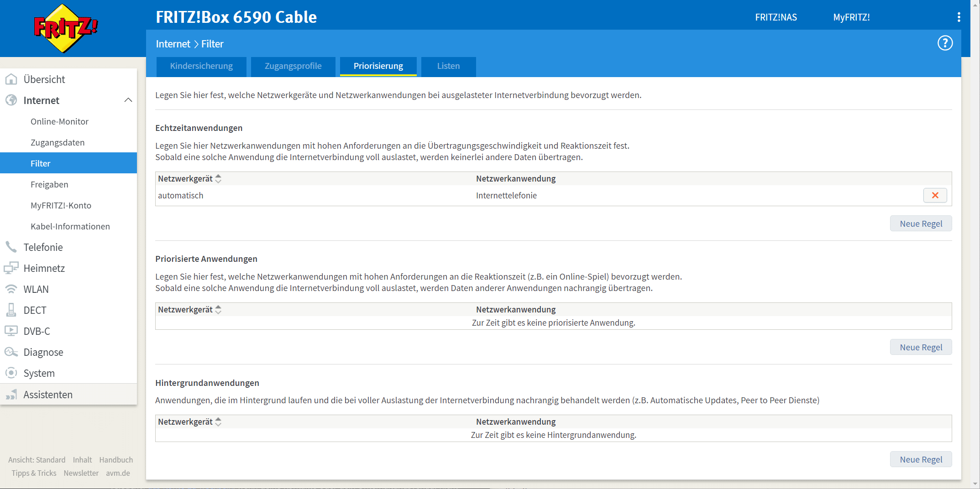Collapse the Internet menu chevron
This screenshot has width=980, height=489.
128,100
